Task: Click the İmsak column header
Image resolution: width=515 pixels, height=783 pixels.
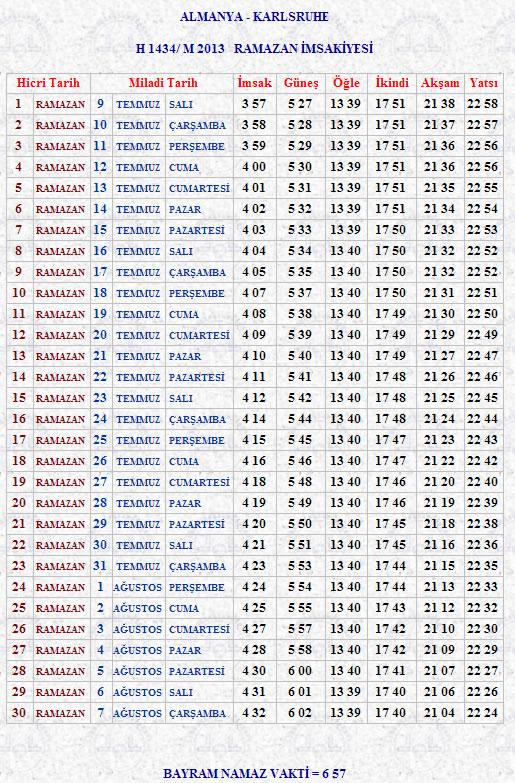Action: [x=255, y=83]
